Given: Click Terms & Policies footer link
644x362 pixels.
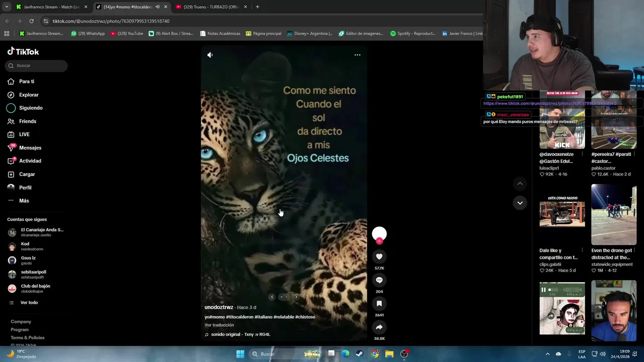Looking at the screenshot, I should point(28,338).
